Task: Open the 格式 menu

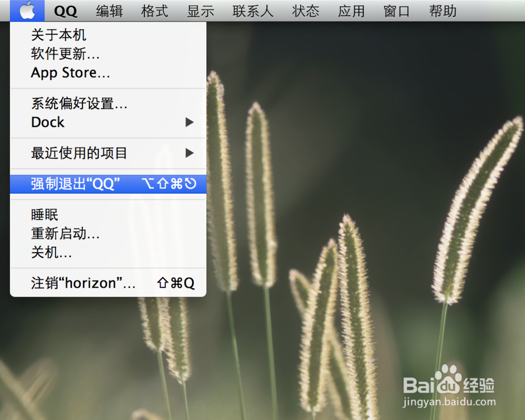Action: (155, 11)
